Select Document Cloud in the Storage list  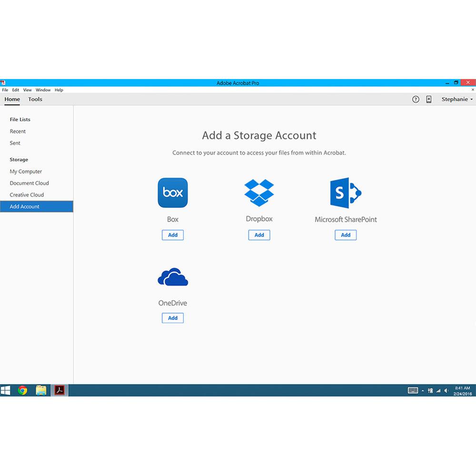pos(30,183)
